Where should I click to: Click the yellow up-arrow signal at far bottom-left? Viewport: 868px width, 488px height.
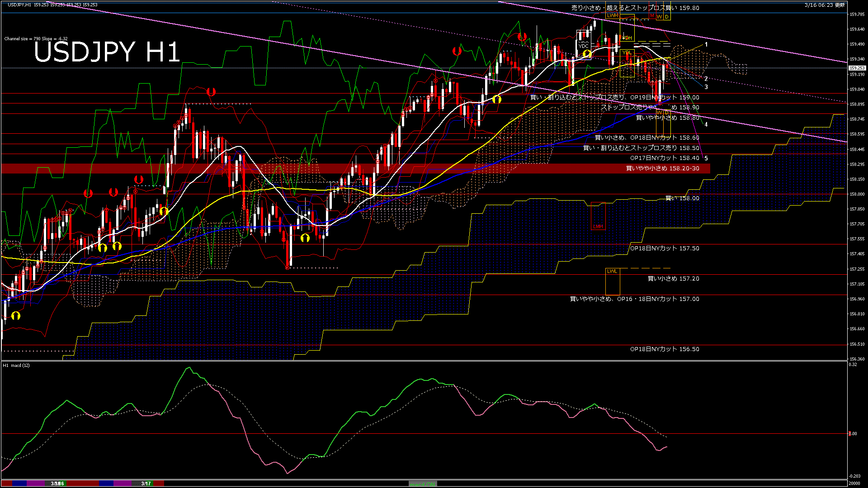(16, 315)
